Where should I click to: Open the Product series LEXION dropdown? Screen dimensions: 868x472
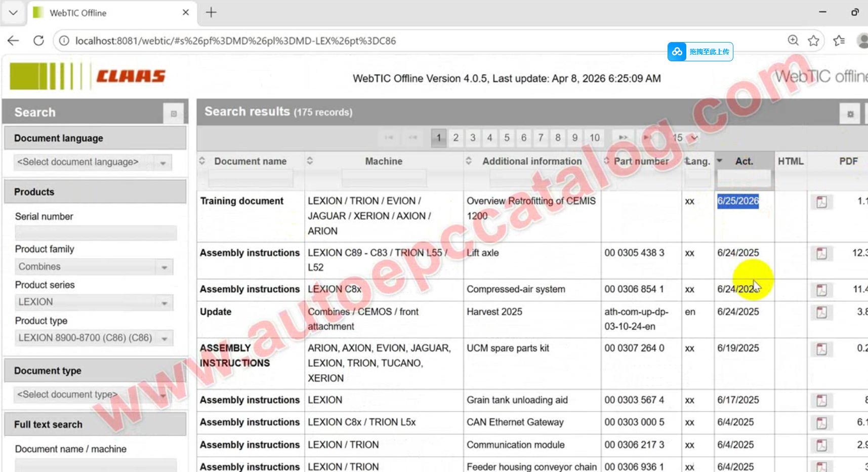point(164,303)
